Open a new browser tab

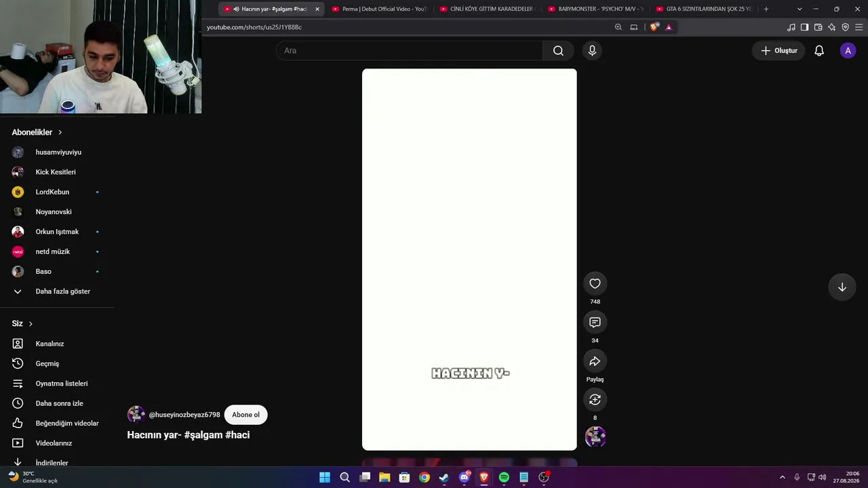point(766,9)
